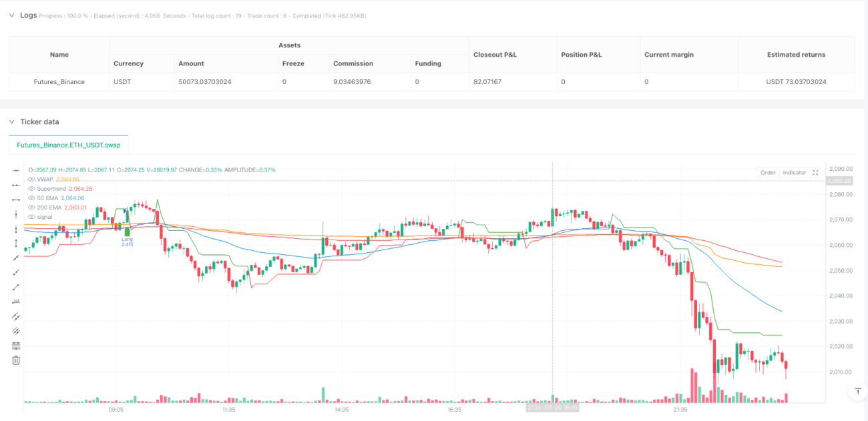Viewport: 868px width, 421px height.
Task: Select the Fibonacci retracement lines tool
Action: click(x=16, y=346)
